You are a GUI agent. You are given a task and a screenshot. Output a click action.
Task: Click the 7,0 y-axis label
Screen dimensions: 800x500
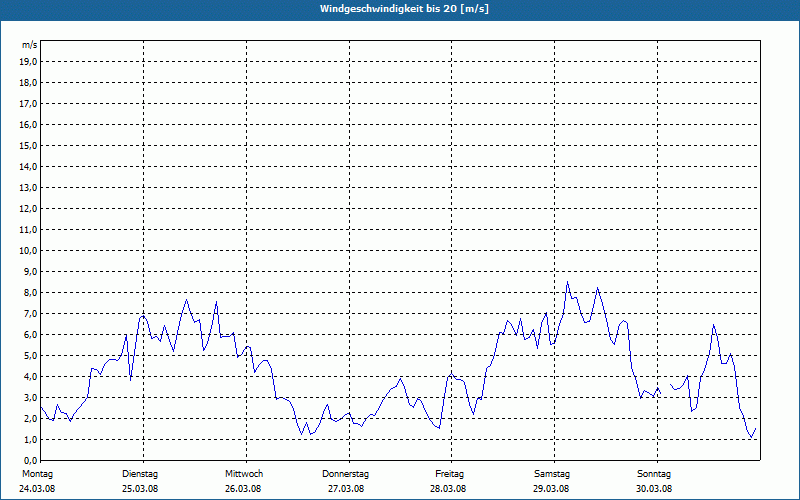(31, 314)
